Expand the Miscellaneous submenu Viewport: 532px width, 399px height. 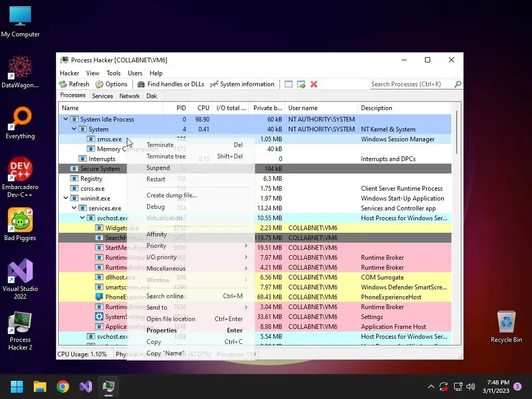[x=191, y=269]
